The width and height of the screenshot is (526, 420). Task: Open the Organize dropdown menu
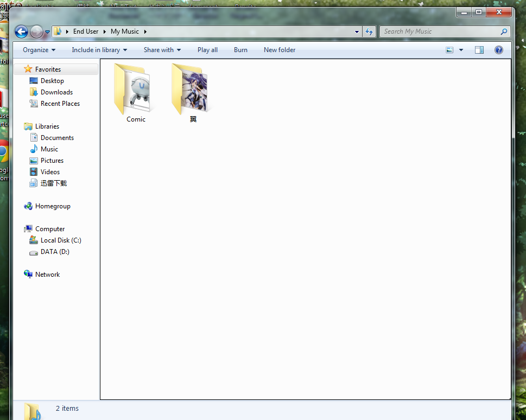[x=39, y=50]
